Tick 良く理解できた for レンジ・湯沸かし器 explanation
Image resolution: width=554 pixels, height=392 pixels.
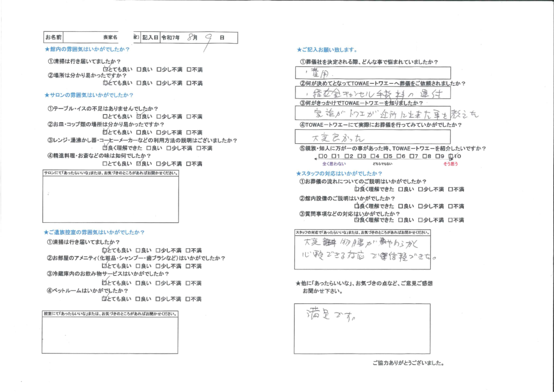[x=105, y=148]
